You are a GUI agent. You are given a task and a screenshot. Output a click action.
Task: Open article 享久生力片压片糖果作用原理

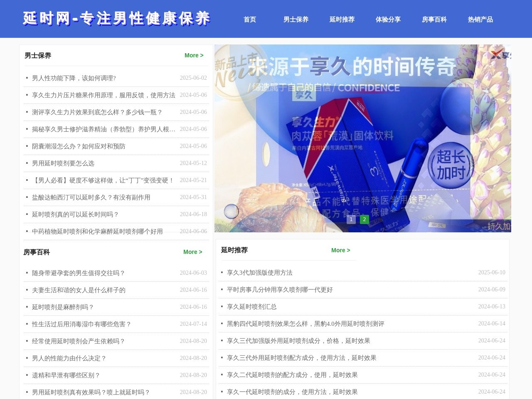point(103,95)
